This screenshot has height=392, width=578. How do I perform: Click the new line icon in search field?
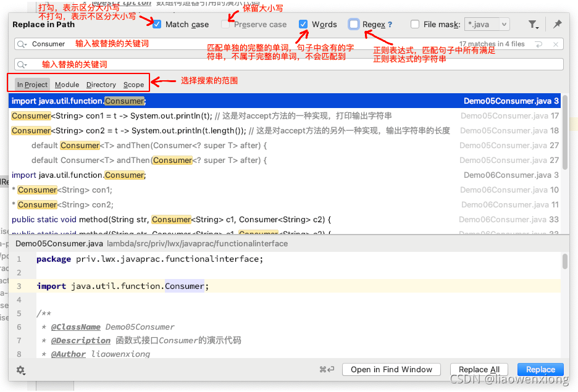539,44
